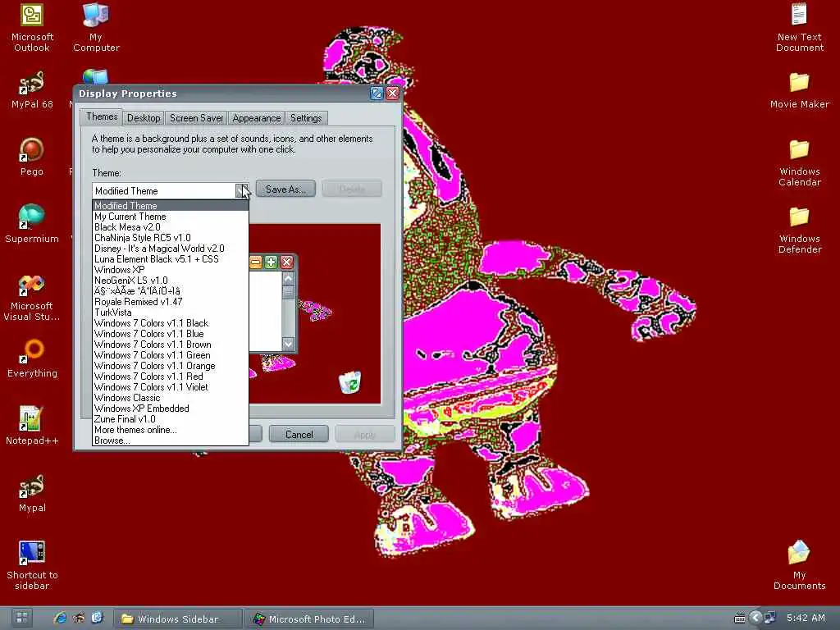The height and width of the screenshot is (630, 840).
Task: Click the Save As... button
Action: (x=285, y=189)
